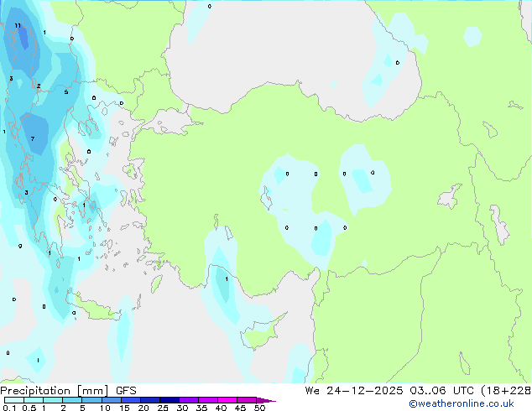The image size is (532, 411).
Task: Click the 'Precipitation [mm] GFS' title
Action: pyautogui.click(x=68, y=391)
